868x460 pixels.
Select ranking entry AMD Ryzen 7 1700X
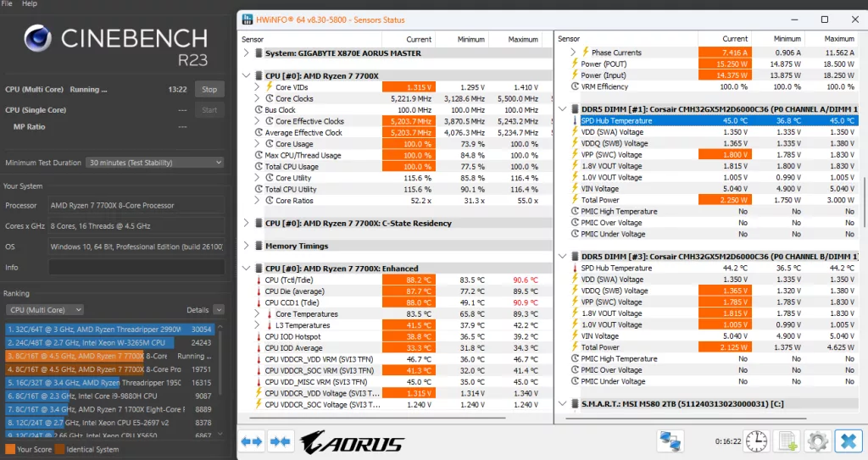pyautogui.click(x=109, y=409)
